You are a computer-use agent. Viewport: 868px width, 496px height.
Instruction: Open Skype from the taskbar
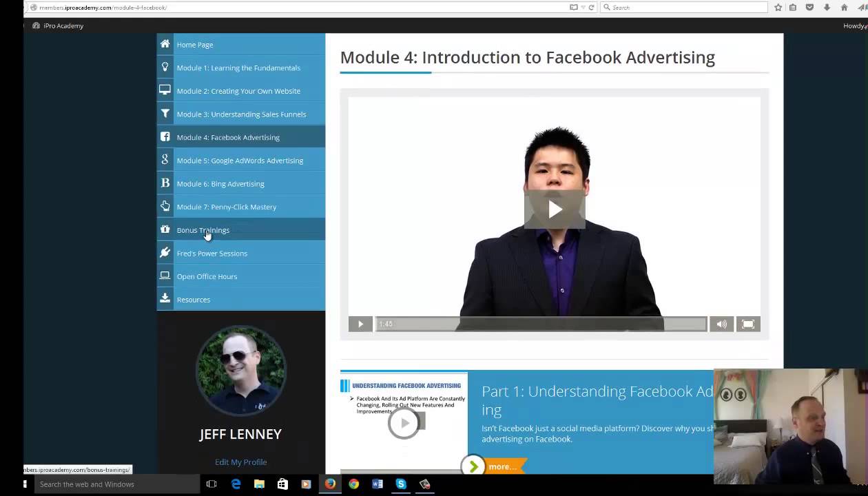400,484
